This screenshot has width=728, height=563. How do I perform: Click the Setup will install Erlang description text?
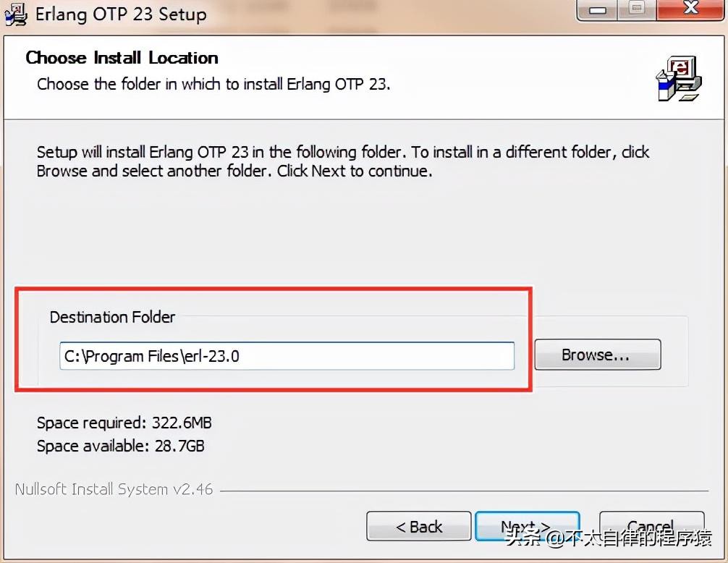tap(342, 162)
